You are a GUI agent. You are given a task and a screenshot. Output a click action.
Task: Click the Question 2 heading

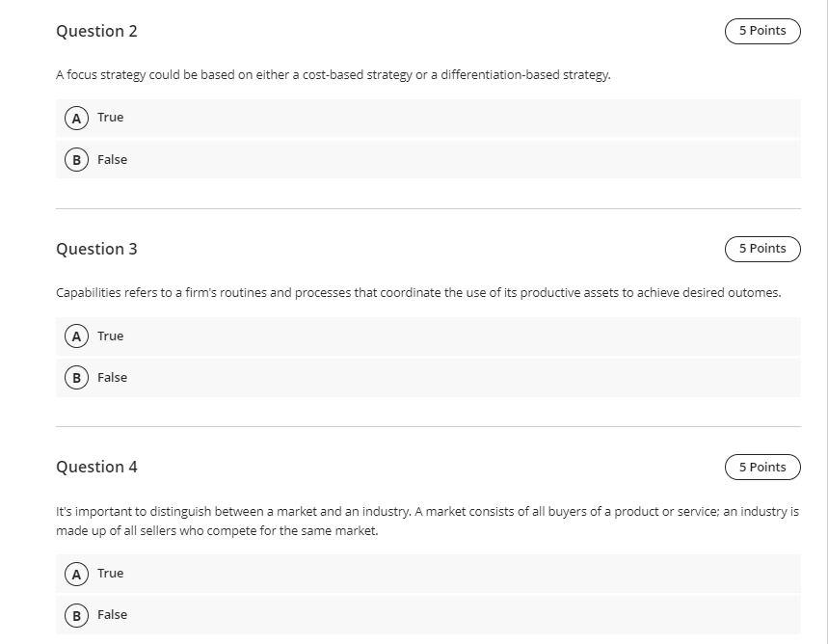tap(96, 31)
